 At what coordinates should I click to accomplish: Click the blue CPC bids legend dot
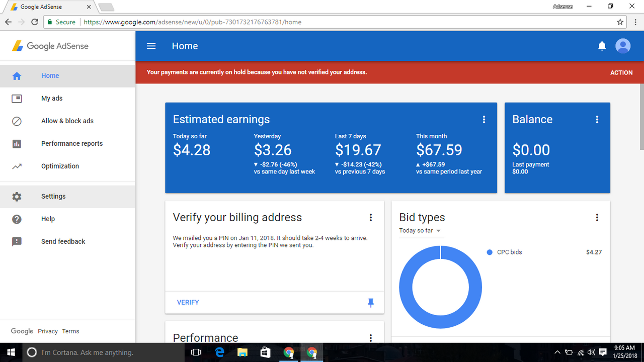(490, 252)
